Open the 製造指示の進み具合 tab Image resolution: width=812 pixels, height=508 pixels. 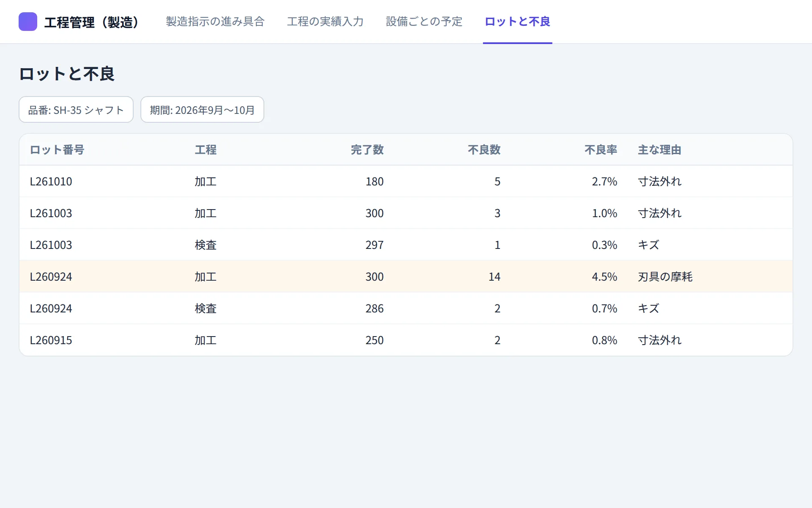215,22
